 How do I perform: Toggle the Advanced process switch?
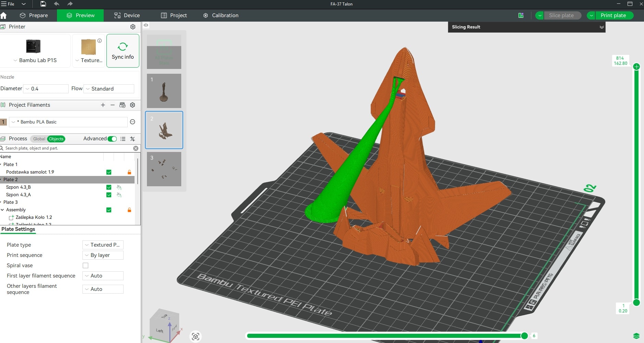point(112,139)
